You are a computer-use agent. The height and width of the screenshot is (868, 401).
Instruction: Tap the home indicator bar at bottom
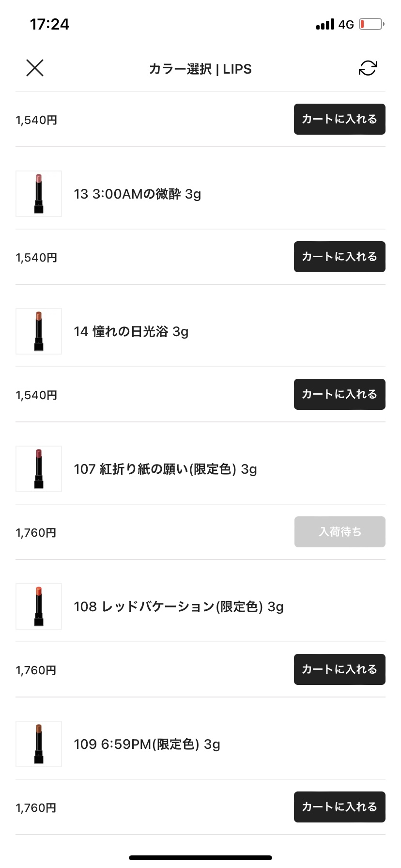pos(200,858)
